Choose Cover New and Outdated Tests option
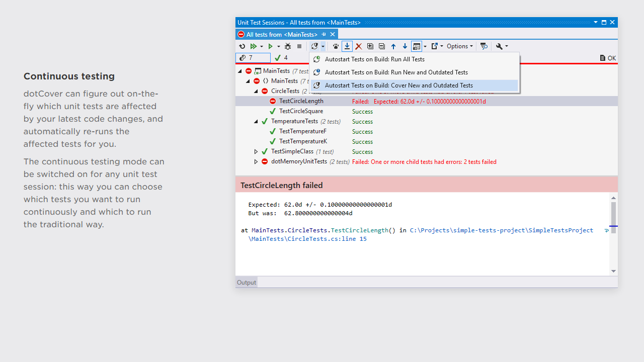644x362 pixels. pos(398,85)
